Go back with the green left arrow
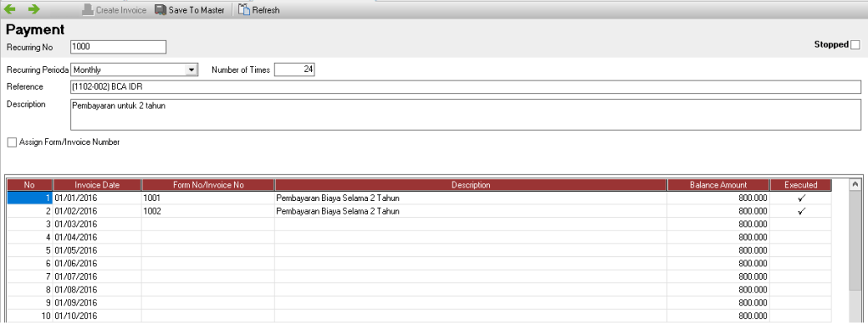This screenshot has width=868, height=335. [10, 8]
